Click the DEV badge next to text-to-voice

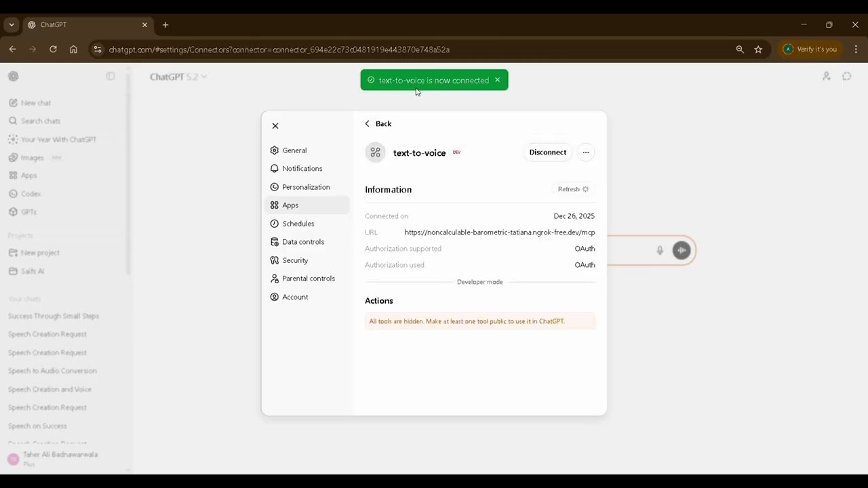456,152
